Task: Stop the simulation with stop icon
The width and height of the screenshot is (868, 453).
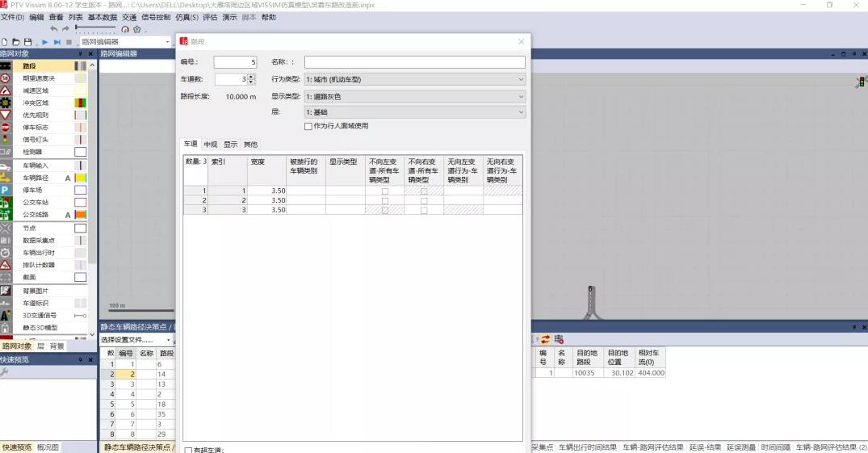Action: pos(69,42)
